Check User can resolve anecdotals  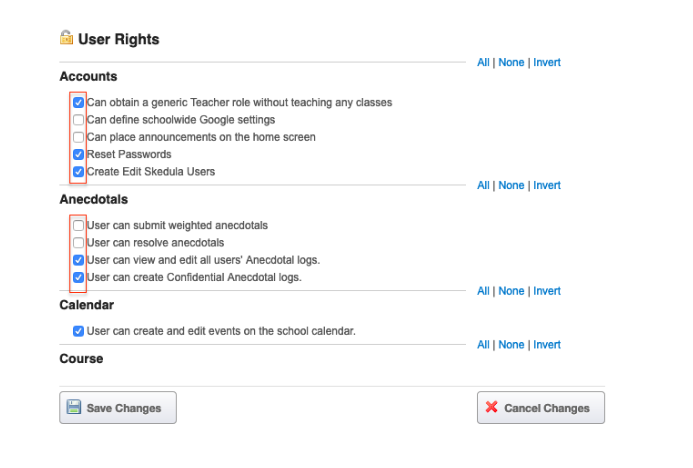coord(78,243)
